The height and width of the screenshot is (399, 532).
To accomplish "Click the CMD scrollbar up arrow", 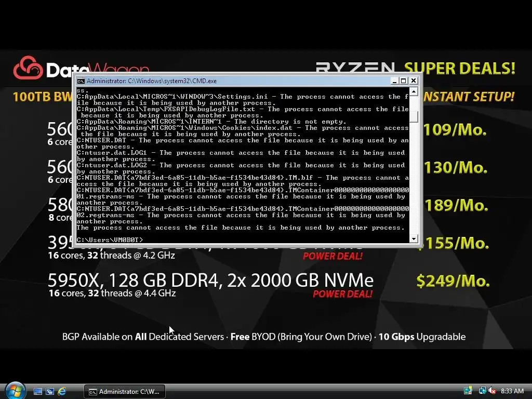I will tap(414, 91).
